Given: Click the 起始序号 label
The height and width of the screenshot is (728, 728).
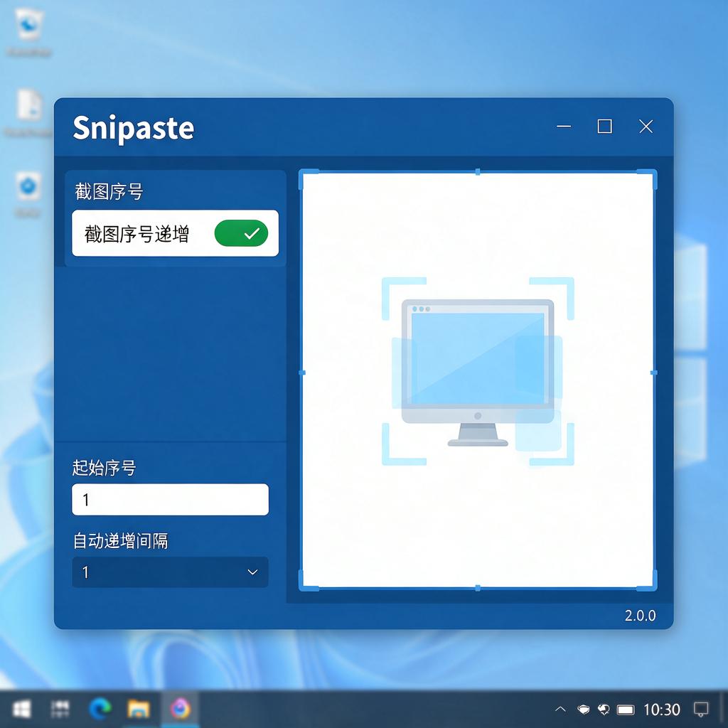Looking at the screenshot, I should 104,468.
